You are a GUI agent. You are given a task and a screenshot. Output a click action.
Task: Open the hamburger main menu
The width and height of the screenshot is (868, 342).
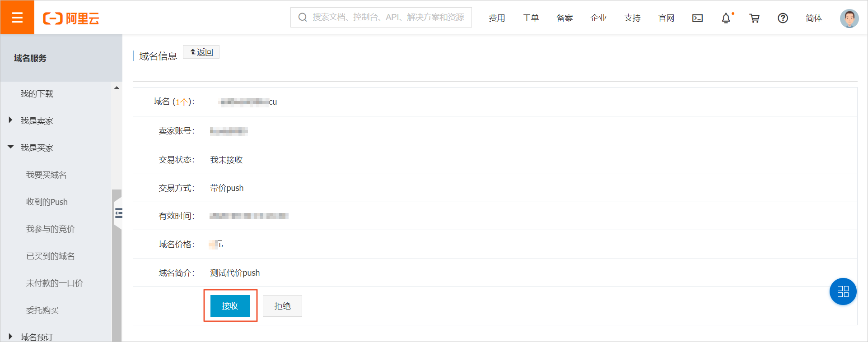pyautogui.click(x=17, y=18)
